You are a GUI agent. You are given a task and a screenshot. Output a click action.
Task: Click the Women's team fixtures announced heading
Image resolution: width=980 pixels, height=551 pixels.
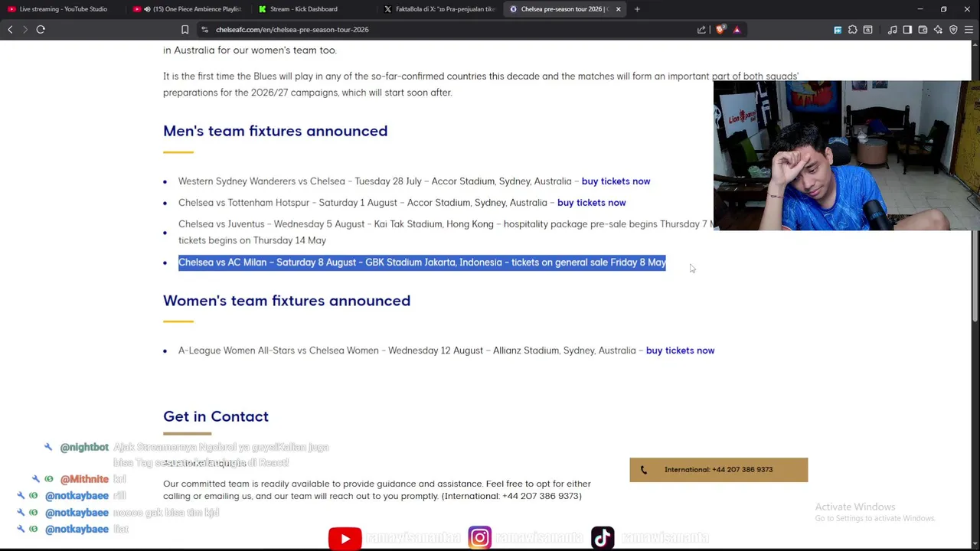point(286,301)
